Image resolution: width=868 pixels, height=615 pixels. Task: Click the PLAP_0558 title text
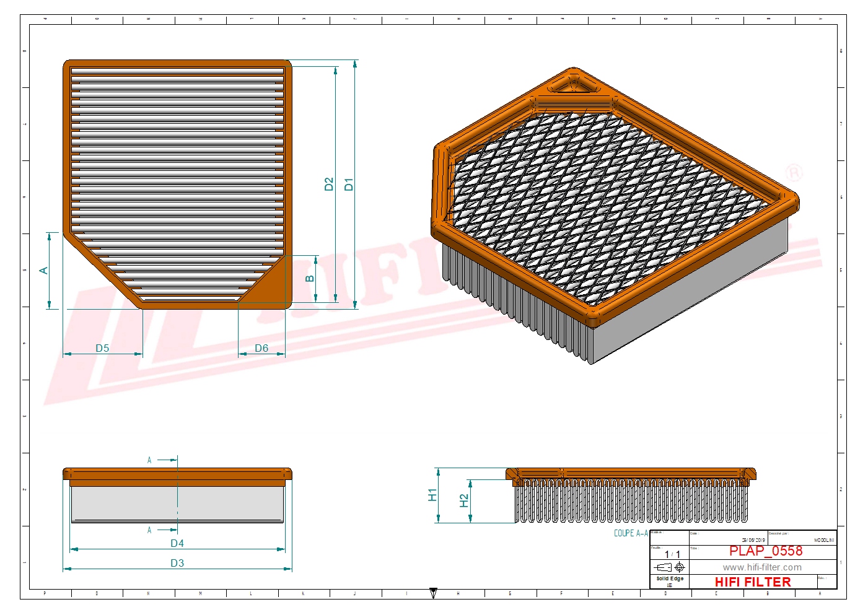tap(765, 551)
